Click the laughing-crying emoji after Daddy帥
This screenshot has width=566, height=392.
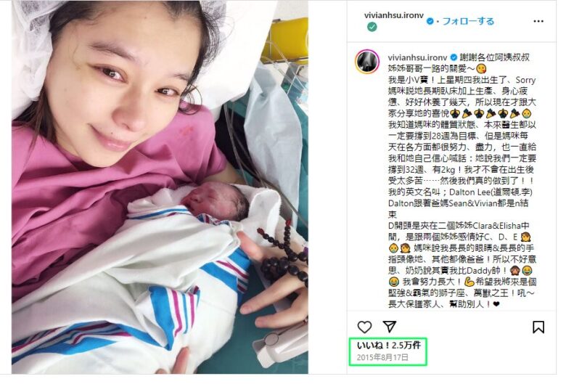tap(527, 270)
